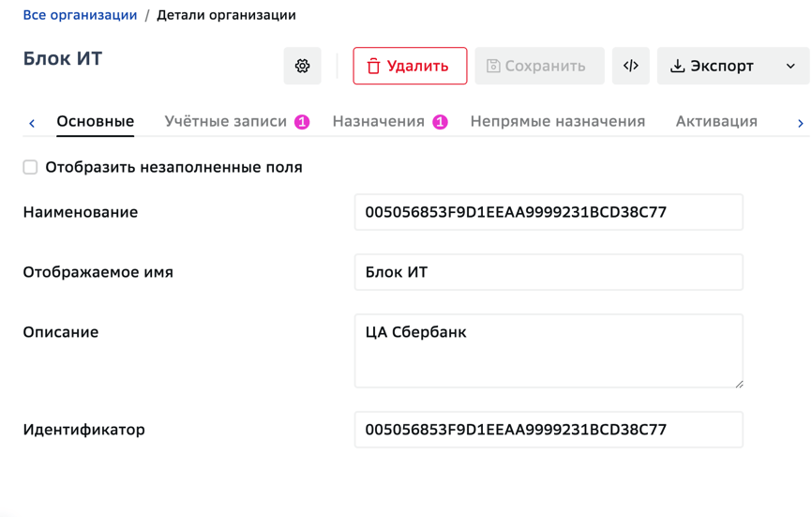Focus the Наименование input field
812x517 pixels.
tap(549, 212)
